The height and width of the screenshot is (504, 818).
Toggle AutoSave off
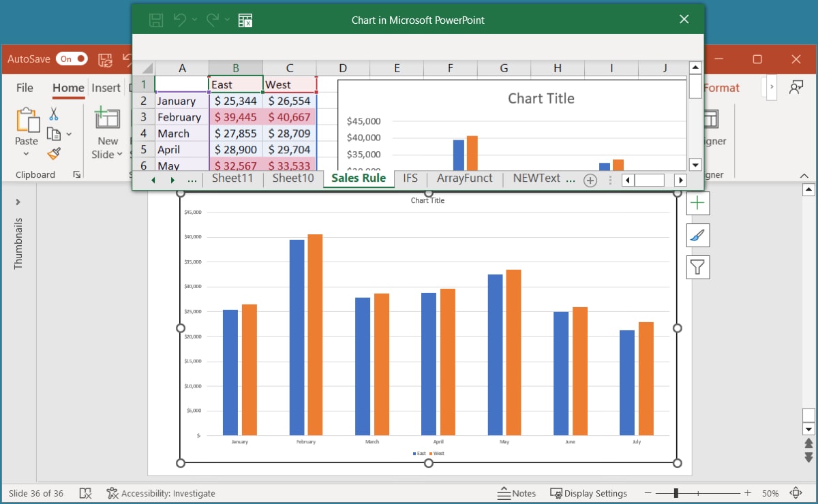coord(71,59)
